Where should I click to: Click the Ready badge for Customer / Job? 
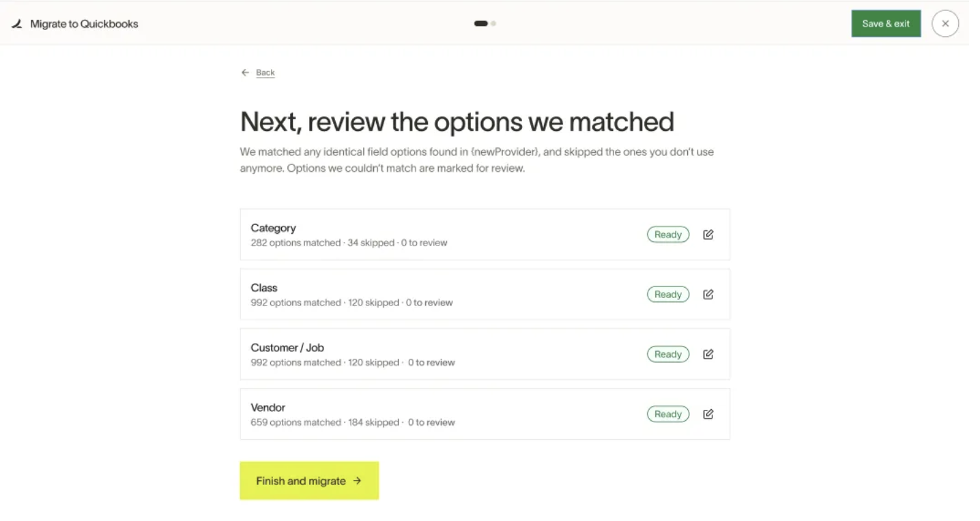(668, 355)
